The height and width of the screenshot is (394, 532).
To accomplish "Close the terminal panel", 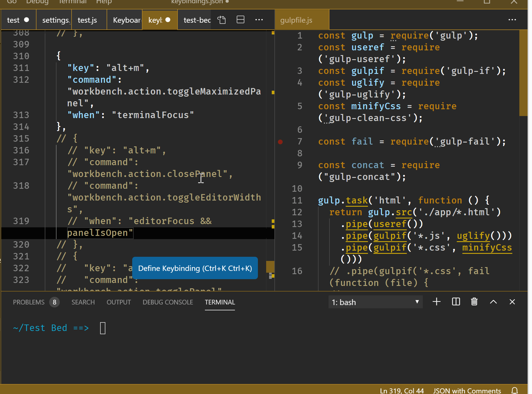I will pyautogui.click(x=512, y=302).
